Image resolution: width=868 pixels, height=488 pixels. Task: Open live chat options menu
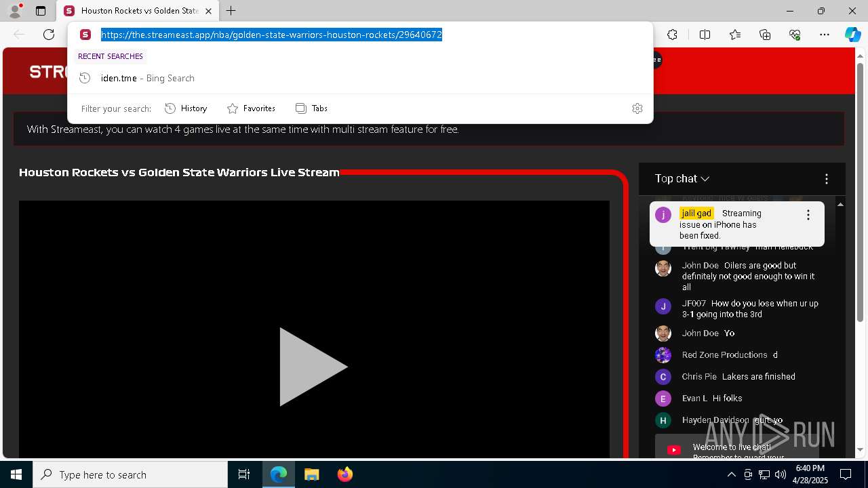point(826,179)
